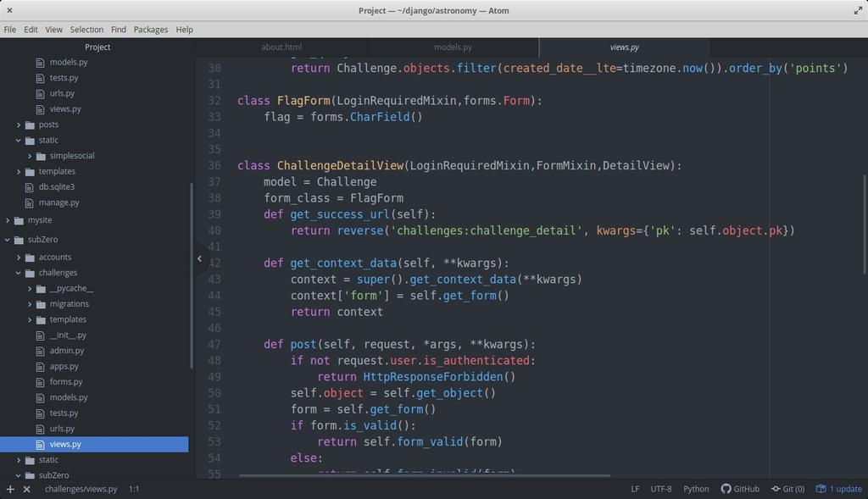Expand the __pycache__ folder chevron
868x499 pixels.
click(x=30, y=289)
